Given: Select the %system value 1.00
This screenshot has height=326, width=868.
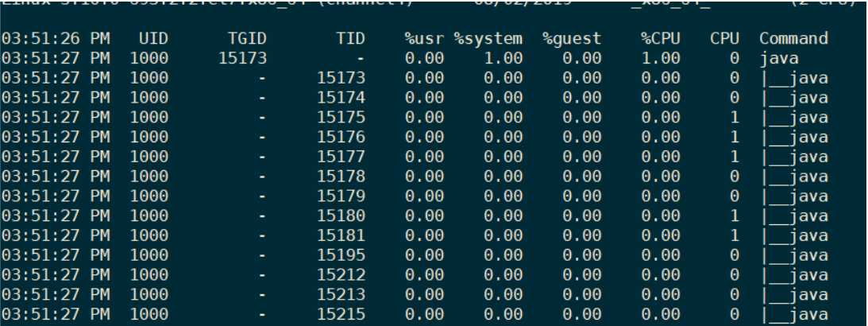Looking at the screenshot, I should tap(503, 58).
